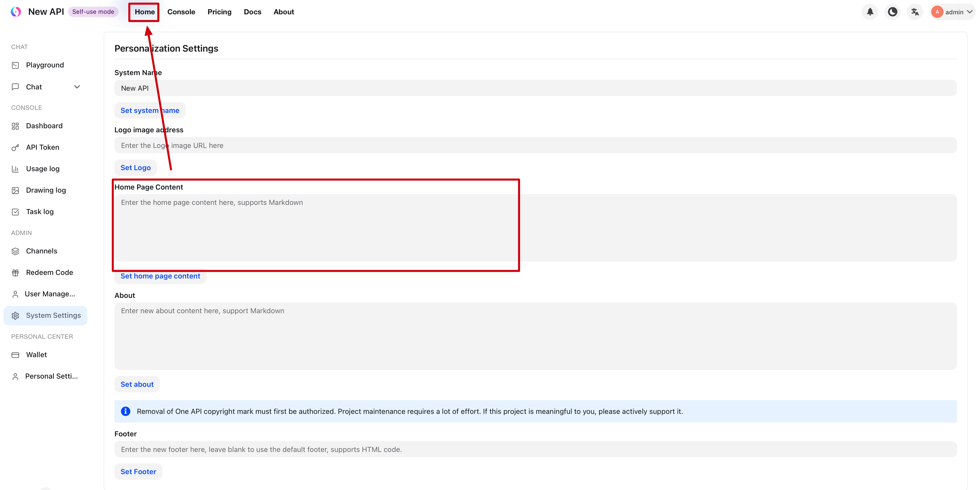Open Usage log chart icon
The image size is (980, 490).
[x=15, y=169]
